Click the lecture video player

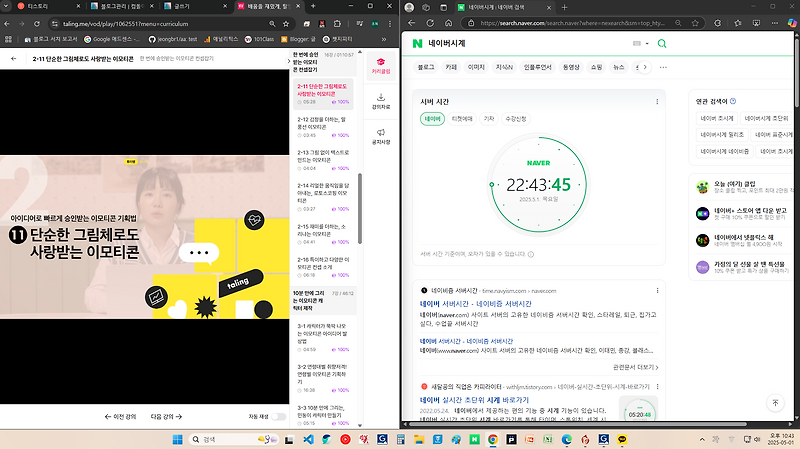[144, 237]
